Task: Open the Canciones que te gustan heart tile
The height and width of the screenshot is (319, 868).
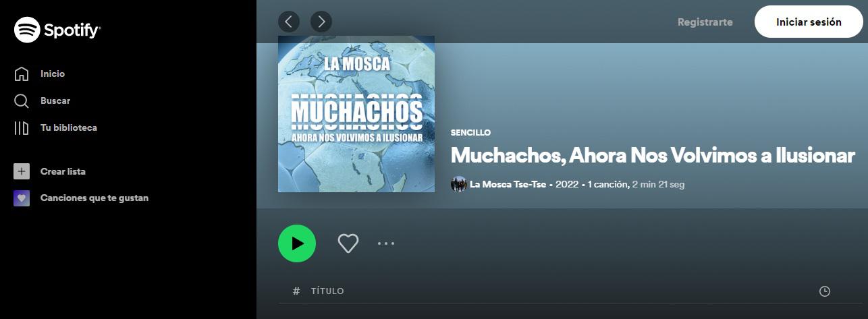Action: [22, 198]
